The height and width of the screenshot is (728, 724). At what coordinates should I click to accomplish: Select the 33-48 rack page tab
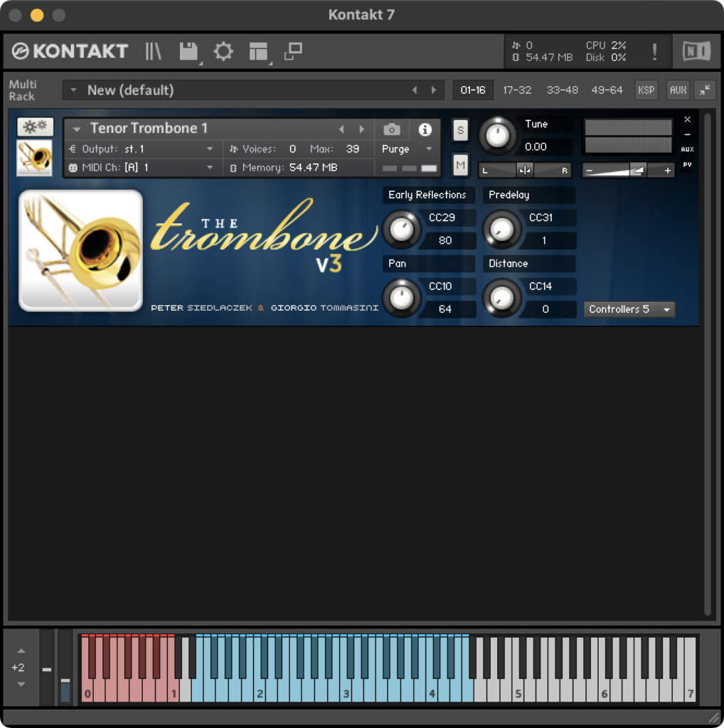click(562, 90)
